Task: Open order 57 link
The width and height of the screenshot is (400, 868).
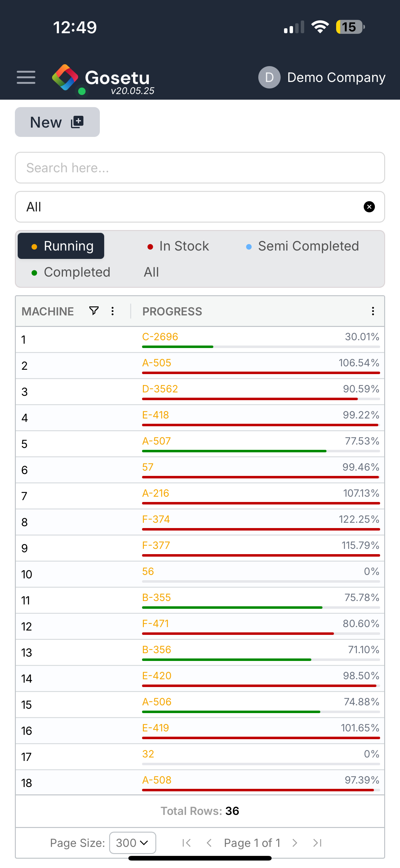Action: point(148,467)
